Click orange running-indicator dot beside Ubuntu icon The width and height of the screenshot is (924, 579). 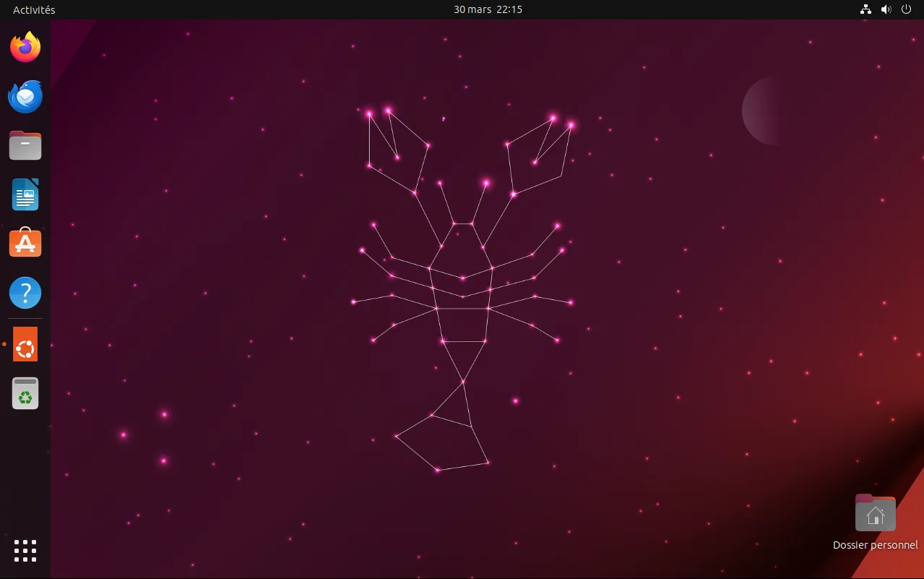click(4, 344)
